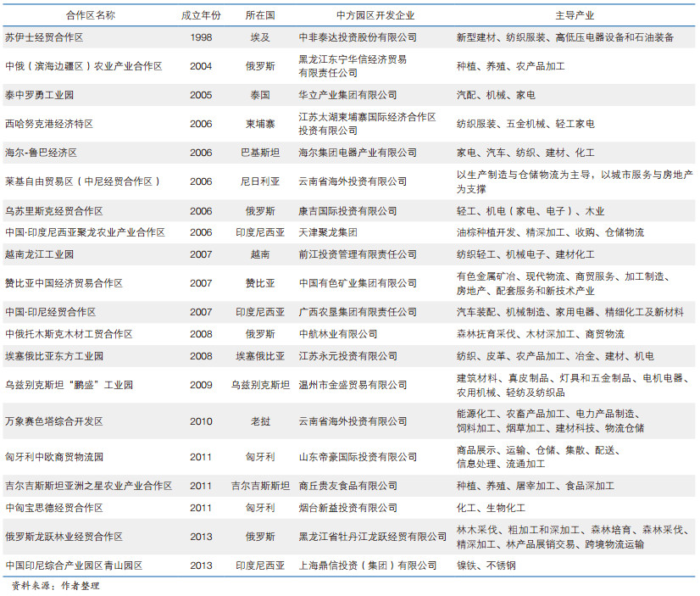
Task: Select 中国·印尼经贸合作区 cell
Action: (x=51, y=312)
